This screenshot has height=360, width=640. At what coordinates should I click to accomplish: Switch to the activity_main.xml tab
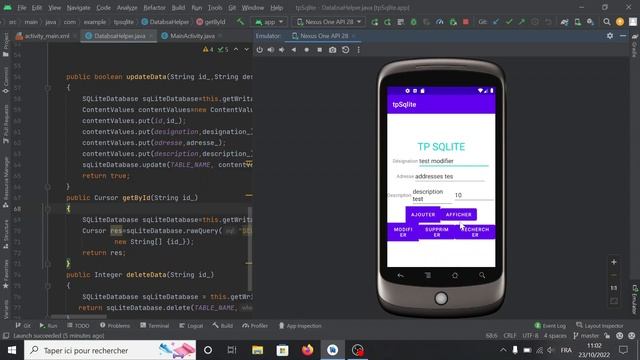[x=46, y=36]
